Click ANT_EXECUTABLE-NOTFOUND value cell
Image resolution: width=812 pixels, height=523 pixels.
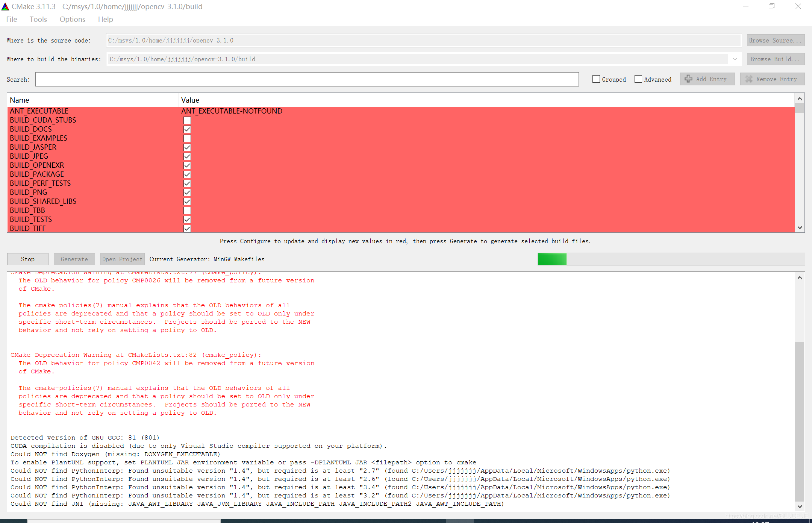232,111
